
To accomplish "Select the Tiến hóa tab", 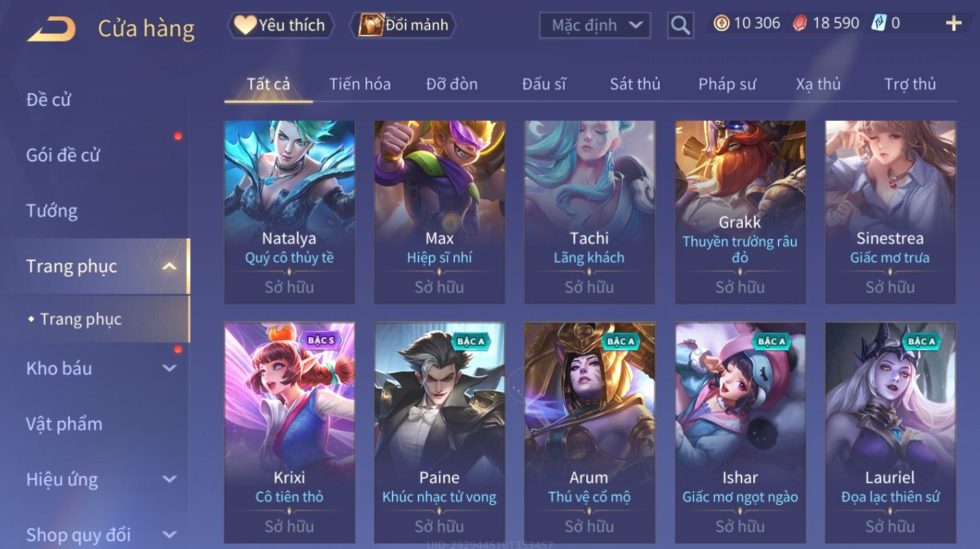I will pos(360,84).
